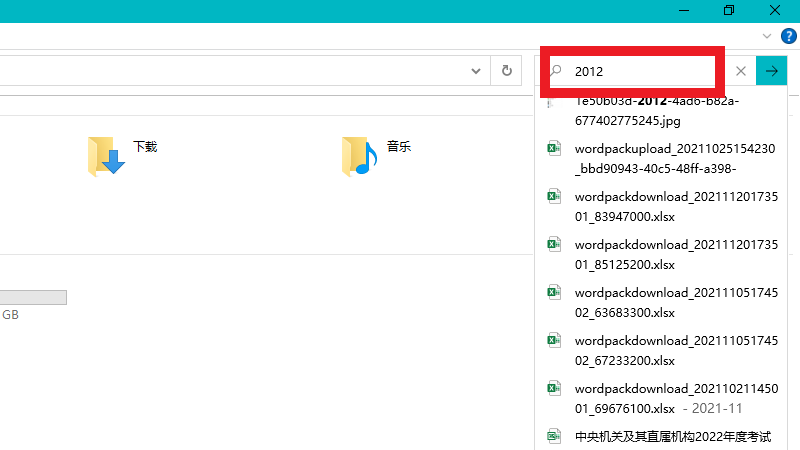Image resolution: width=800 pixels, height=450 pixels.
Task: Select 中央机关及其直属机构2022年度考试 suggestion
Action: tap(664, 437)
